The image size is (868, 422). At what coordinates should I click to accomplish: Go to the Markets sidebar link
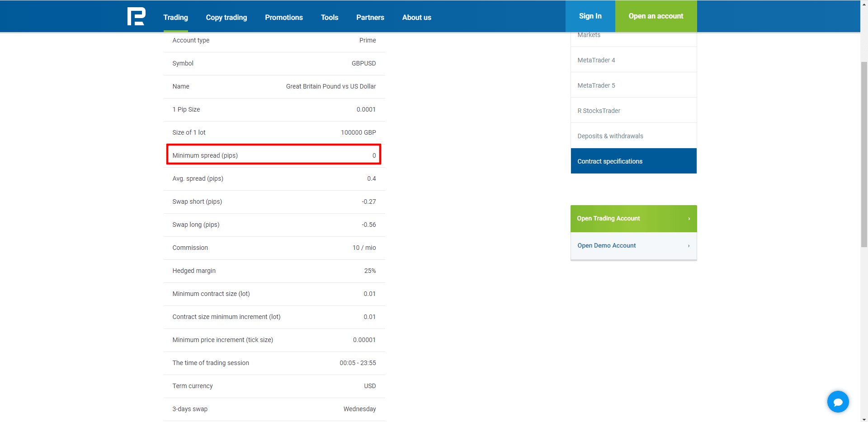pyautogui.click(x=589, y=35)
